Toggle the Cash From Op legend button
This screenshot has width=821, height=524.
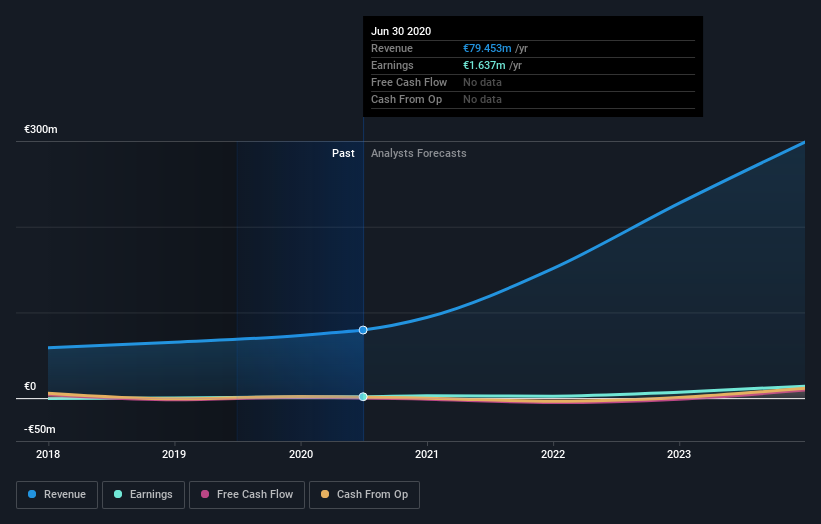[364, 495]
